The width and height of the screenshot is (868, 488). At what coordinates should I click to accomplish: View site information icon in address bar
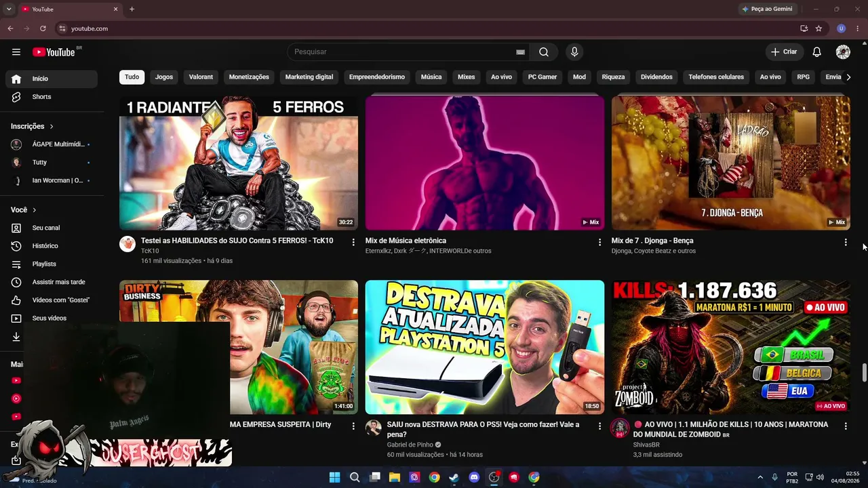(x=62, y=28)
